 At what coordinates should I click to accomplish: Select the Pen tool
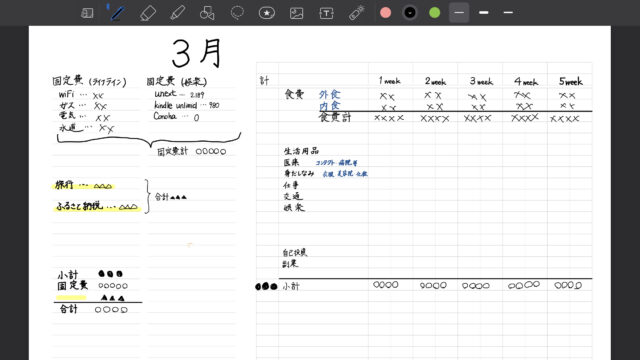pyautogui.click(x=118, y=13)
